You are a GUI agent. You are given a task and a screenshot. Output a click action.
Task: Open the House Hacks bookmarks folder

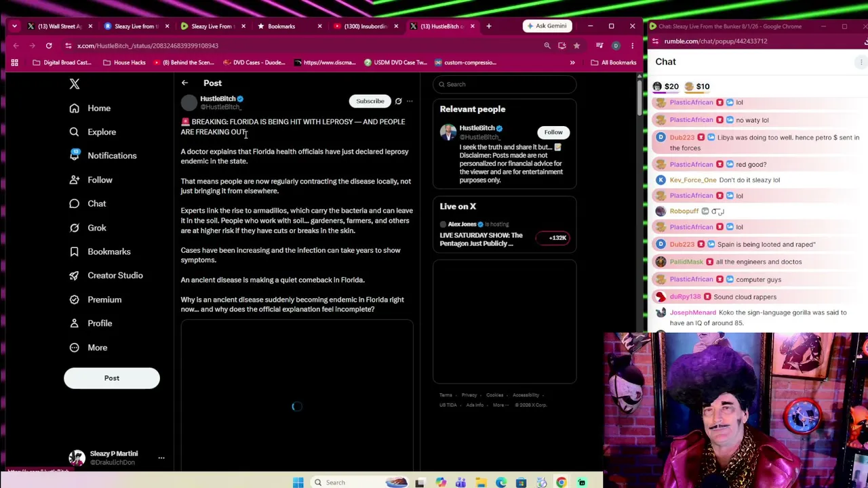[124, 62]
